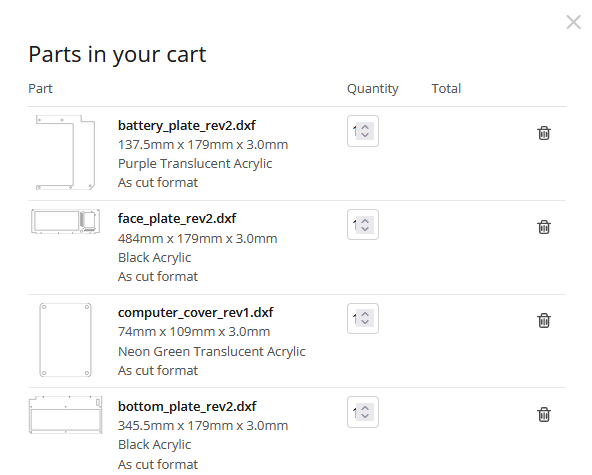Increase quantity of bottom_plate_rev2.dxf
The image size is (592, 475).
click(365, 408)
